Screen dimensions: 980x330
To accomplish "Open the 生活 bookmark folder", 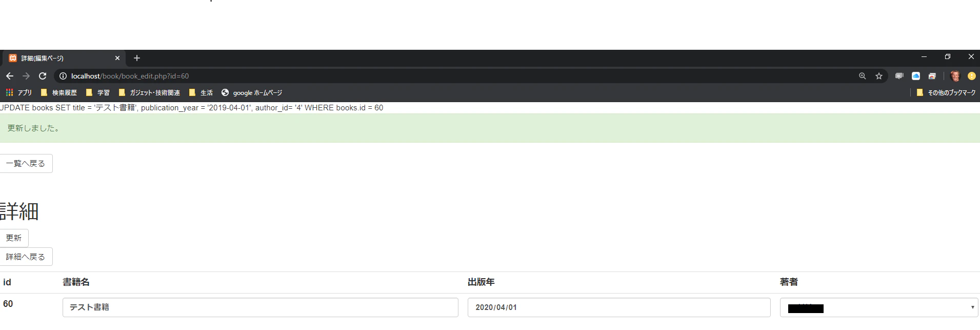I will click(201, 92).
